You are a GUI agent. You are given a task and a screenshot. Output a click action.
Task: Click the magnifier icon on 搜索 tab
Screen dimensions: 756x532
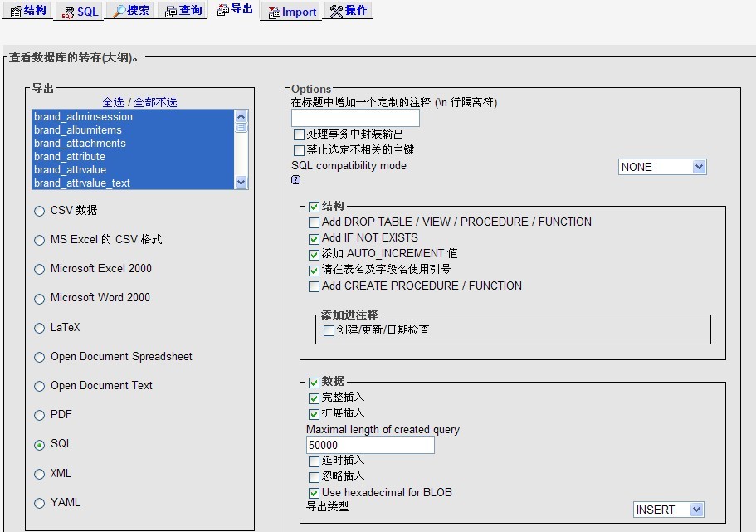(119, 11)
